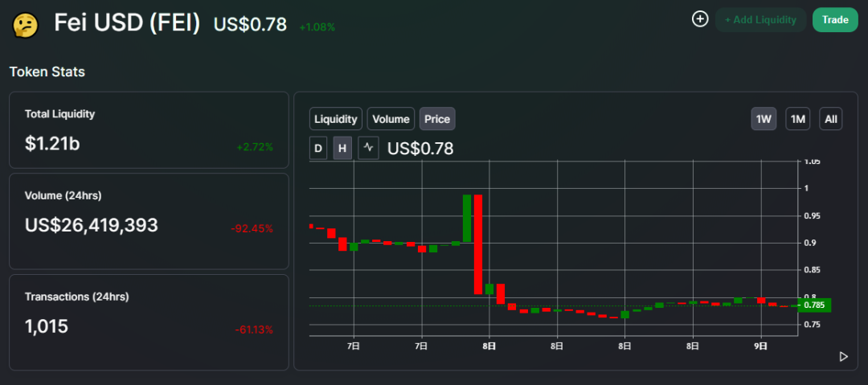The width and height of the screenshot is (868, 385).
Task: Select the D daily candle interval
Action: pyautogui.click(x=318, y=149)
